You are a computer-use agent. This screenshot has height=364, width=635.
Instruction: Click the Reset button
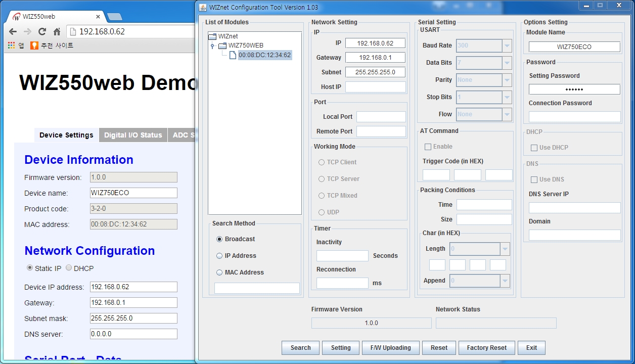[x=439, y=348]
